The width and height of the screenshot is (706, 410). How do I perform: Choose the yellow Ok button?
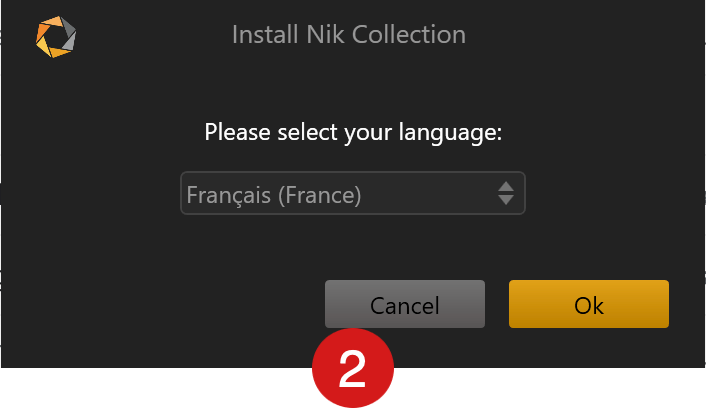pos(588,304)
